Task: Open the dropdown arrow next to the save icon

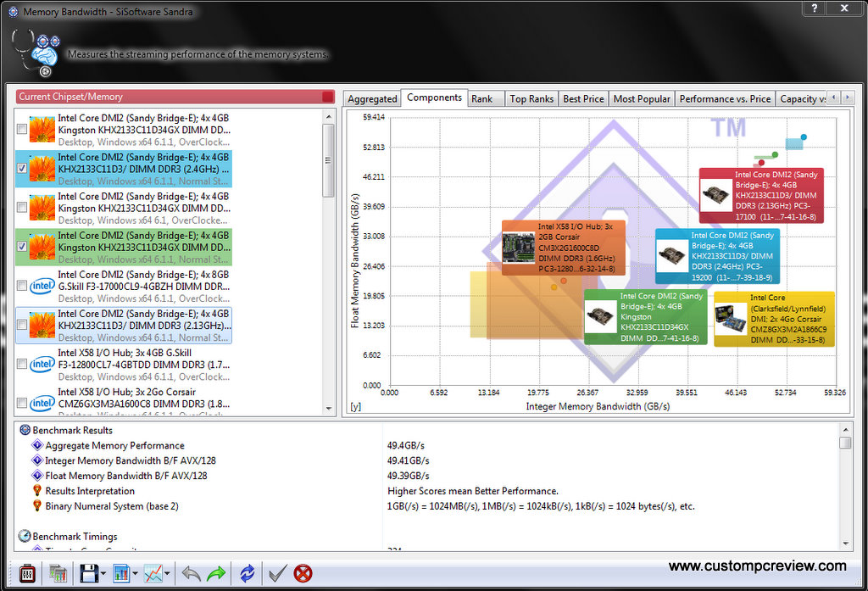Action: (x=103, y=574)
